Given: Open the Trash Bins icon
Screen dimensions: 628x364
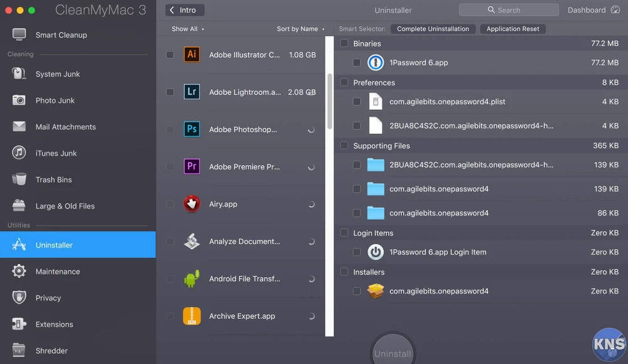Looking at the screenshot, I should [x=19, y=179].
